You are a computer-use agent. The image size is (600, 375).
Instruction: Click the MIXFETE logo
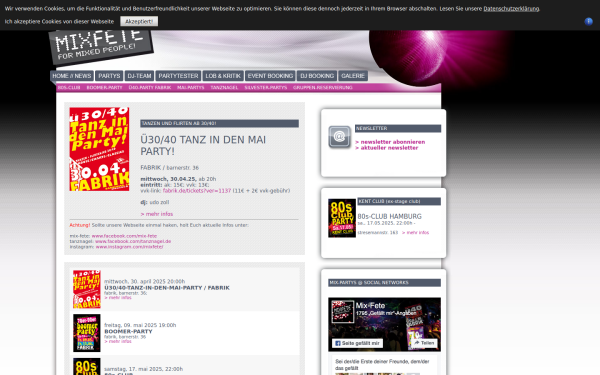coord(101,46)
